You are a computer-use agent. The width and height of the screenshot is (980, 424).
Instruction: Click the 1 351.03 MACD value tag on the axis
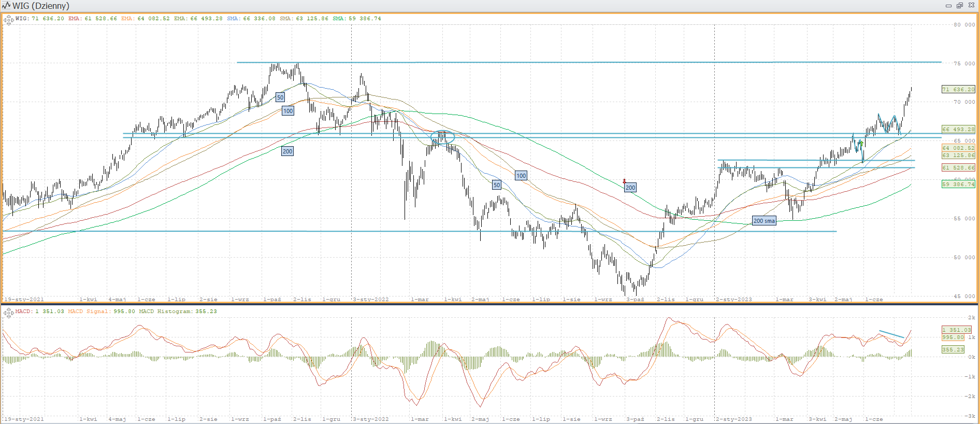[x=956, y=330]
